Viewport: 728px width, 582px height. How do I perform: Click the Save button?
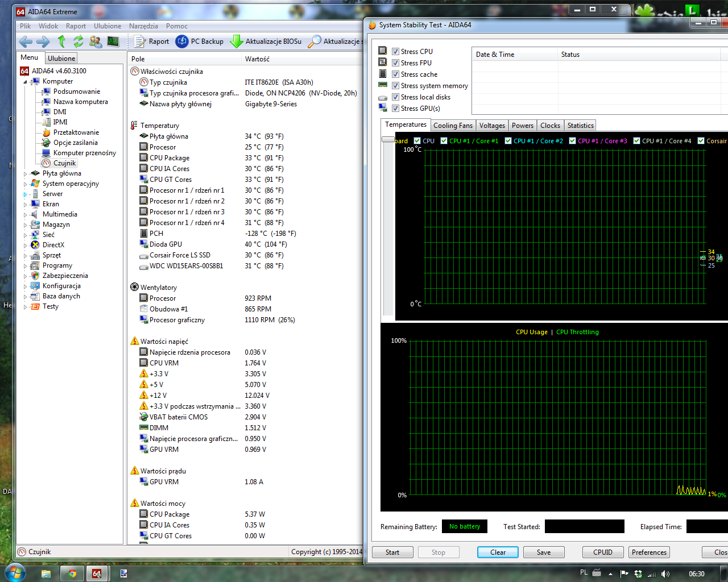pyautogui.click(x=544, y=552)
